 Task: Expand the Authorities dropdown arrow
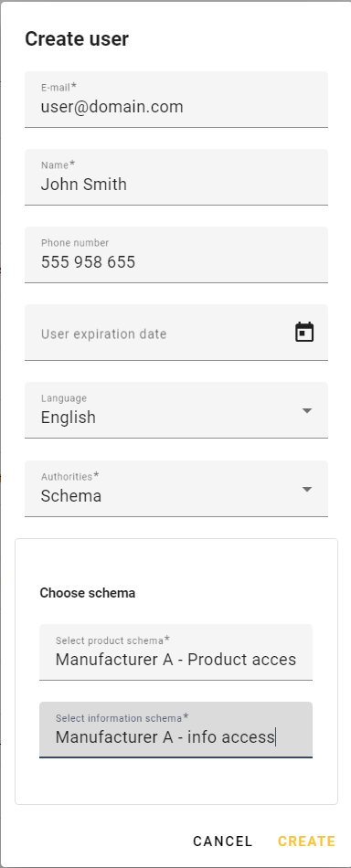pos(307,490)
